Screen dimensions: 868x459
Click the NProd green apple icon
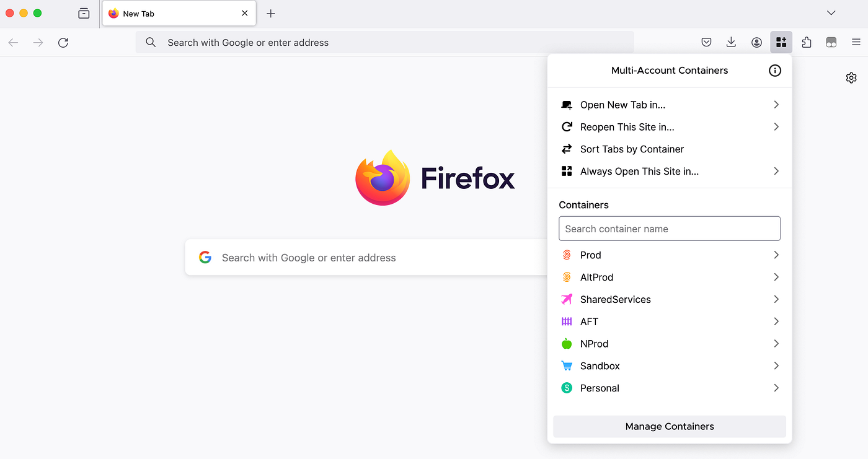[x=567, y=344]
